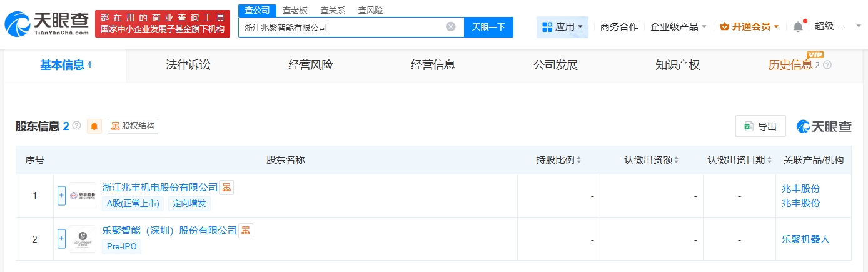Screen dimensions: 868x272
Task: Open 企业级产品 dropdown
Action: (x=678, y=27)
